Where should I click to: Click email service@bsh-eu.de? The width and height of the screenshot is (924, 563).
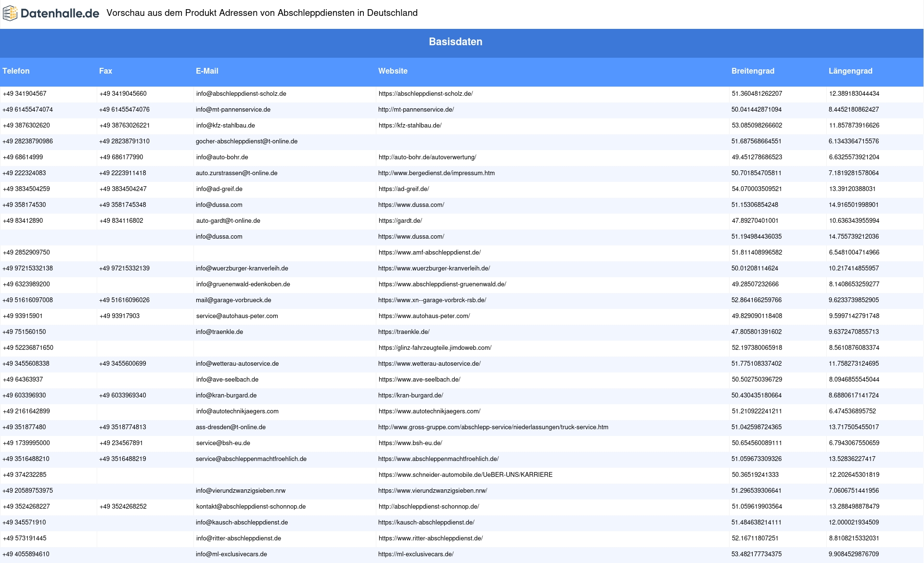pyautogui.click(x=223, y=443)
